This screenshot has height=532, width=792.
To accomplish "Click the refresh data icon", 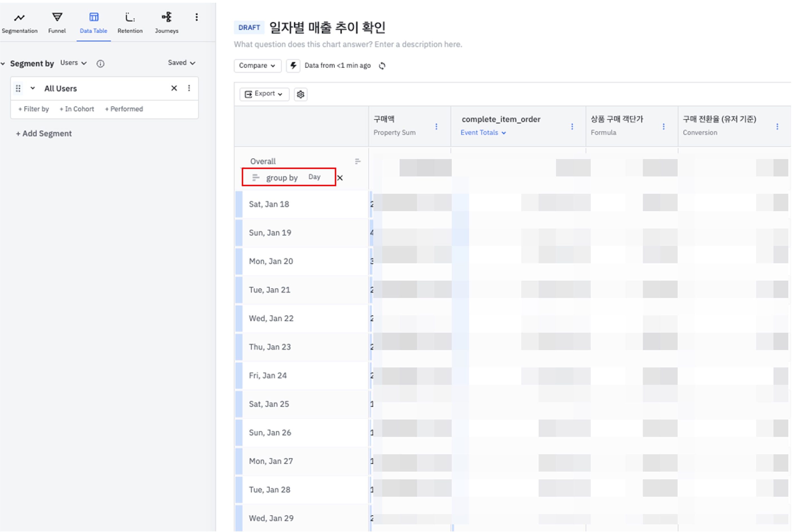I will (382, 66).
